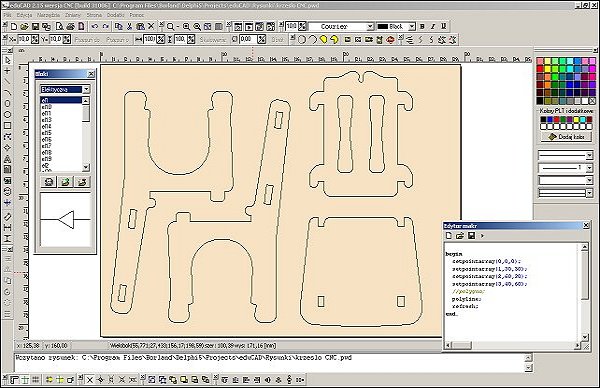Click the Y coordinate input field
The height and width of the screenshot is (388, 600).
pyautogui.click(x=55, y=39)
